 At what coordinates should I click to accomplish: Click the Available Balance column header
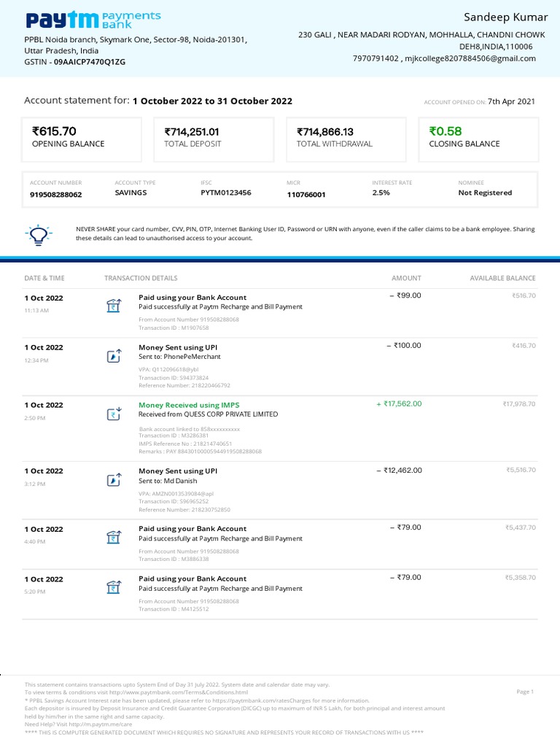click(x=502, y=278)
